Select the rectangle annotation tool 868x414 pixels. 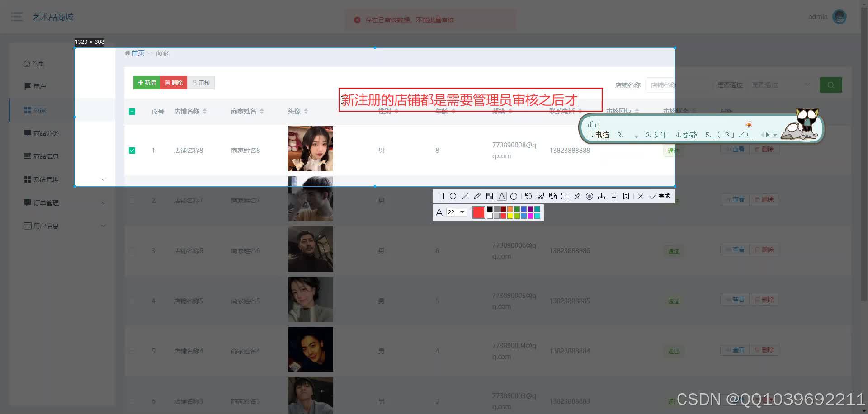click(x=441, y=196)
